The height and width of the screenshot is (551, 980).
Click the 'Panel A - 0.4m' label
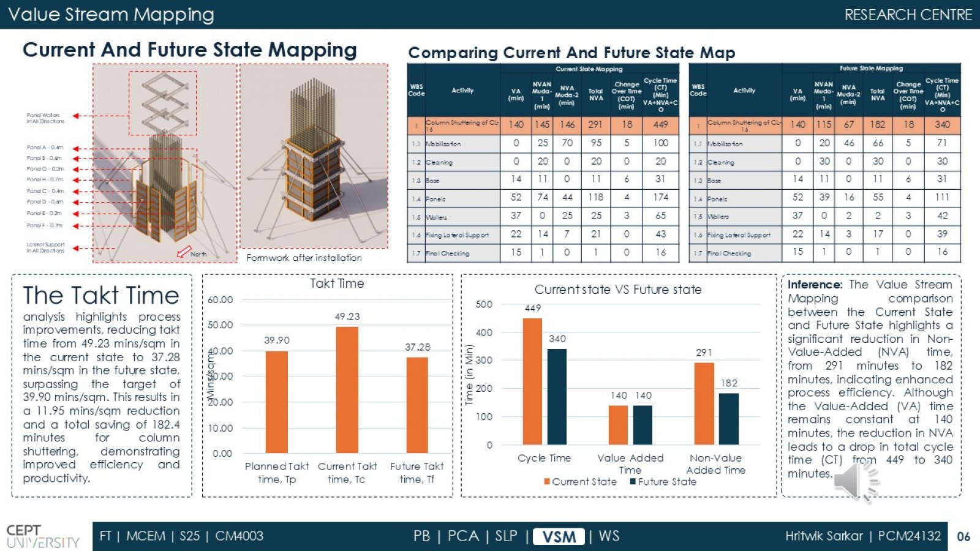tap(45, 148)
